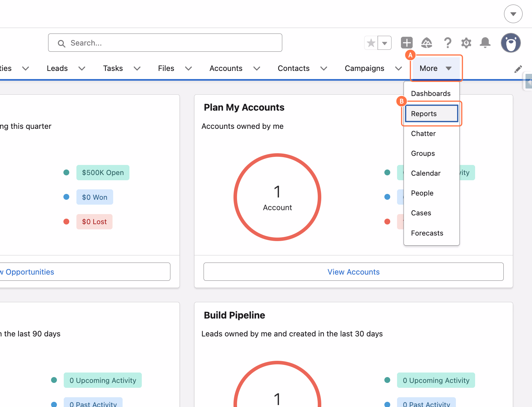The width and height of the screenshot is (532, 407).
Task: Click the Build Pipeline donut chart
Action: pos(277,384)
